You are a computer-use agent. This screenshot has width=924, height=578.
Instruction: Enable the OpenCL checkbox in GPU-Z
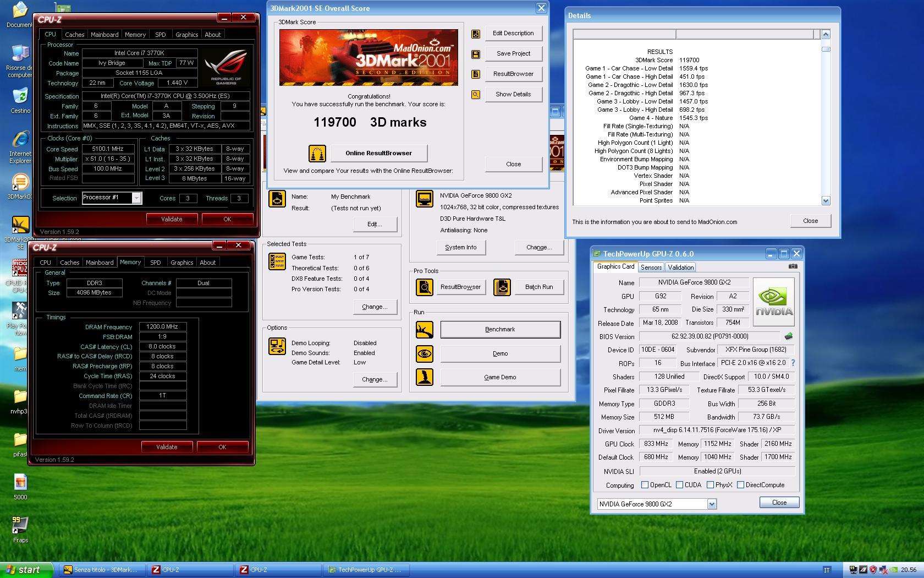tap(645, 485)
